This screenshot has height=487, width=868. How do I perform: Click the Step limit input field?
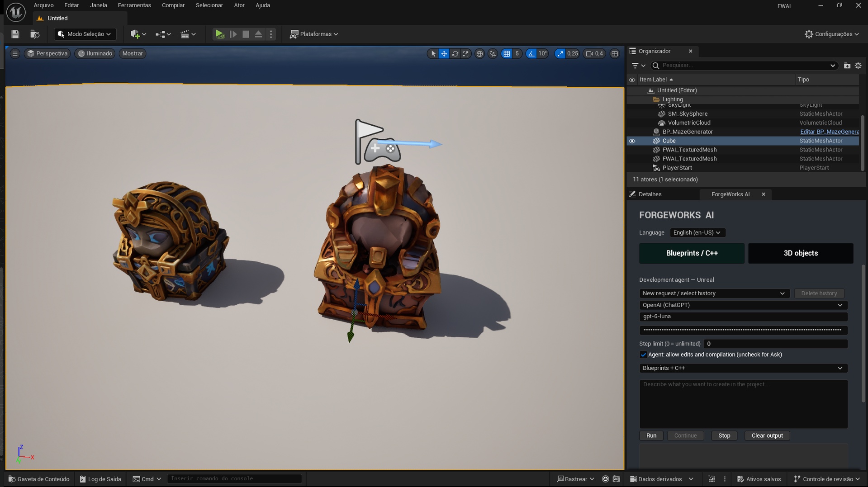click(x=775, y=344)
